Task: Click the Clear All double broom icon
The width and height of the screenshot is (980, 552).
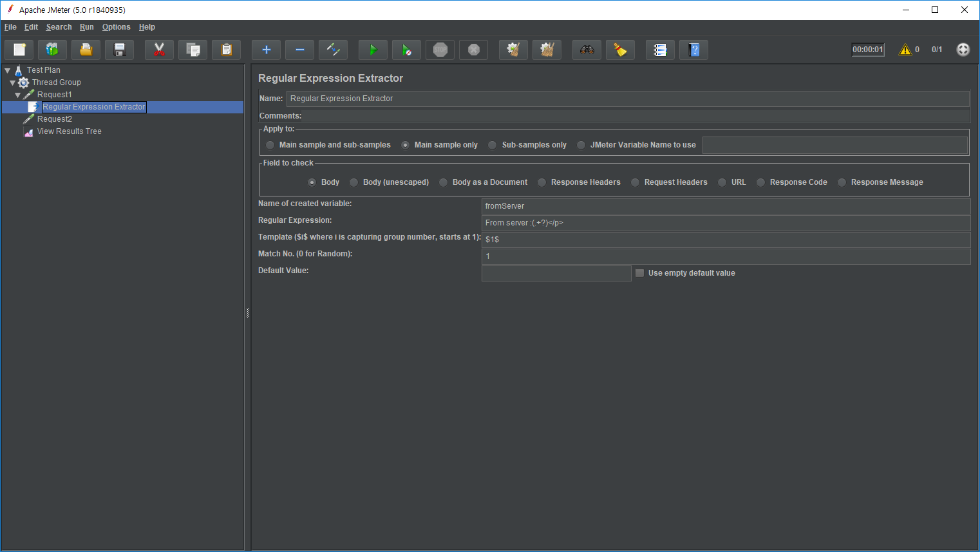Action: point(547,50)
